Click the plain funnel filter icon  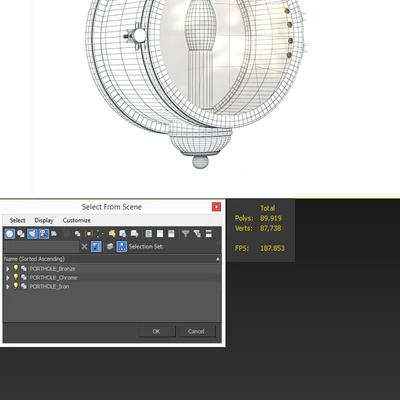[186, 234]
